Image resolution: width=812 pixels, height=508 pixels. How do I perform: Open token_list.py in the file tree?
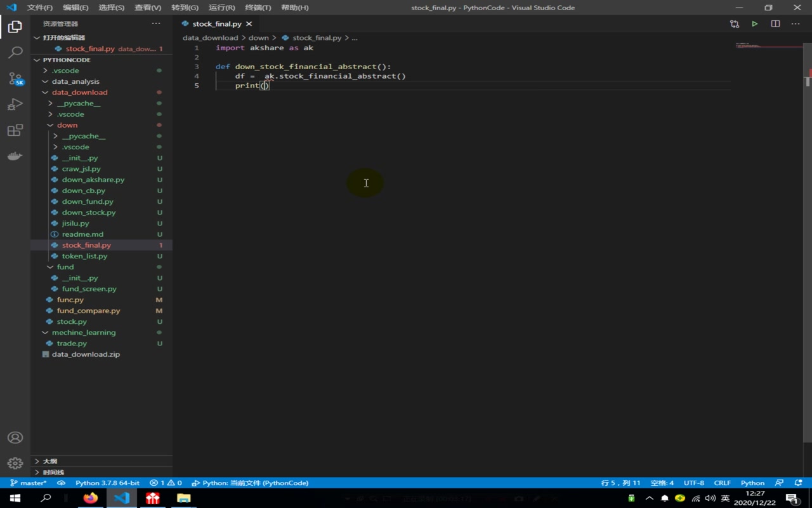pos(84,256)
